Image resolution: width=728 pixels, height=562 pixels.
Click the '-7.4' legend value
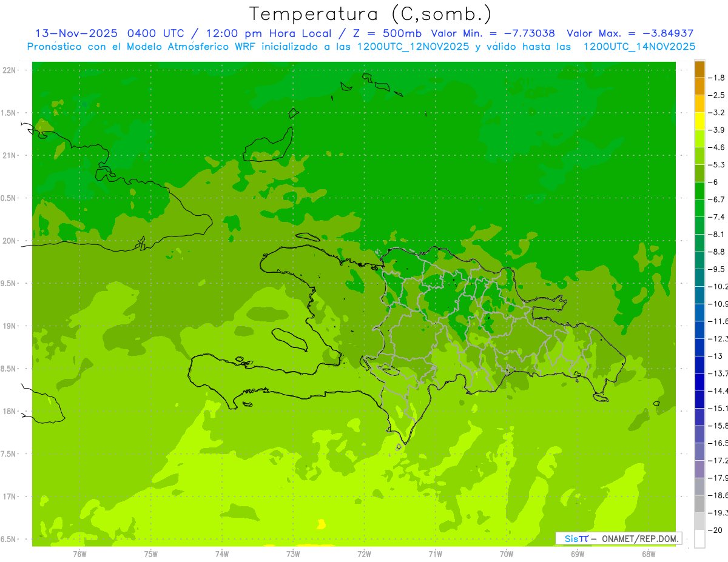[x=717, y=217]
